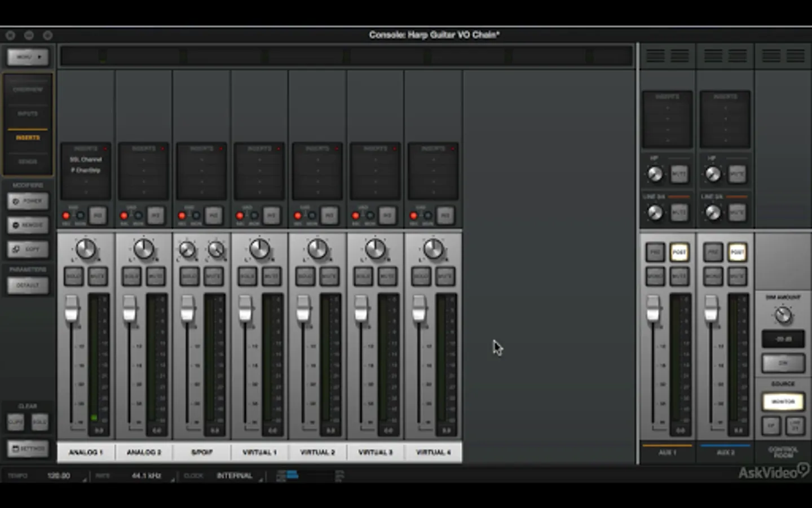Select the VIRTUAL 3 channel name label
The height and width of the screenshot is (508, 812).
tap(376, 453)
